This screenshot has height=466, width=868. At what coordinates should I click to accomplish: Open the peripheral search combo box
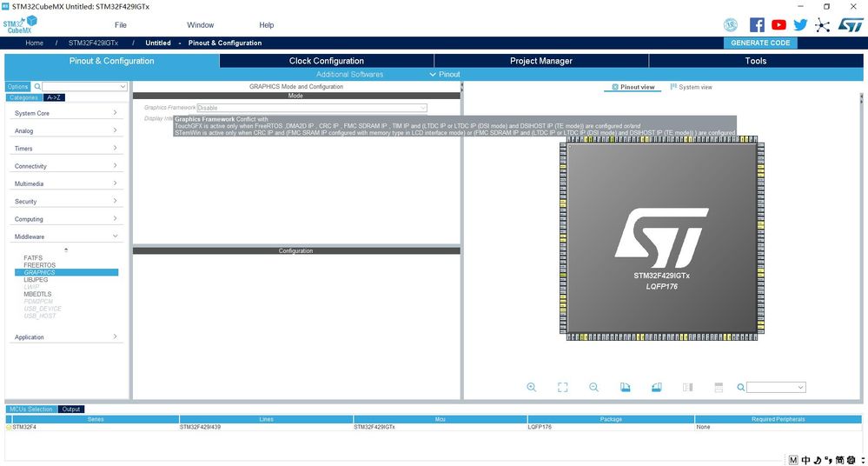84,86
